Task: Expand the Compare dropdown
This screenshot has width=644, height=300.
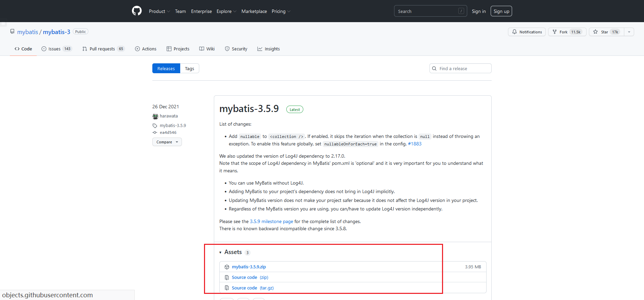Action: click(x=167, y=142)
